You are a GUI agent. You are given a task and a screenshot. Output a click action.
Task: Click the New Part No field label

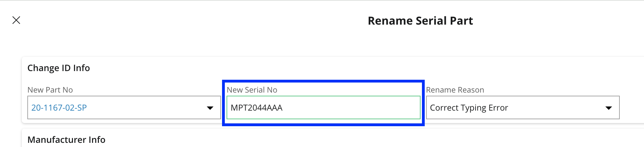pos(50,90)
